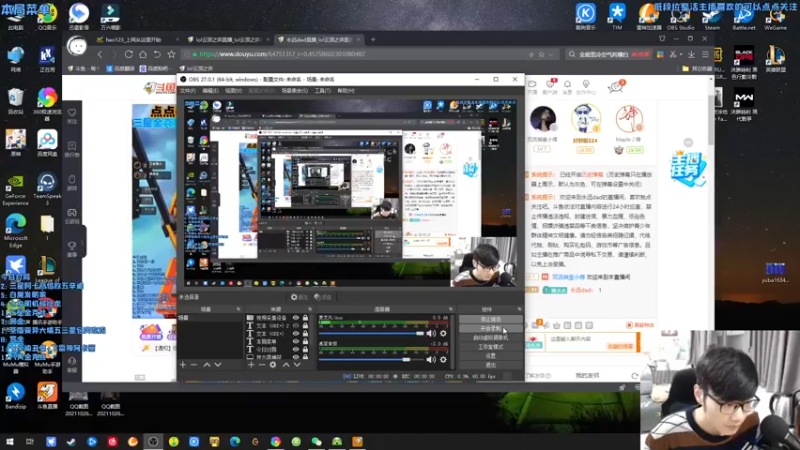Click OBS 停止推流 button
800x450 pixels.
pyautogui.click(x=490, y=319)
